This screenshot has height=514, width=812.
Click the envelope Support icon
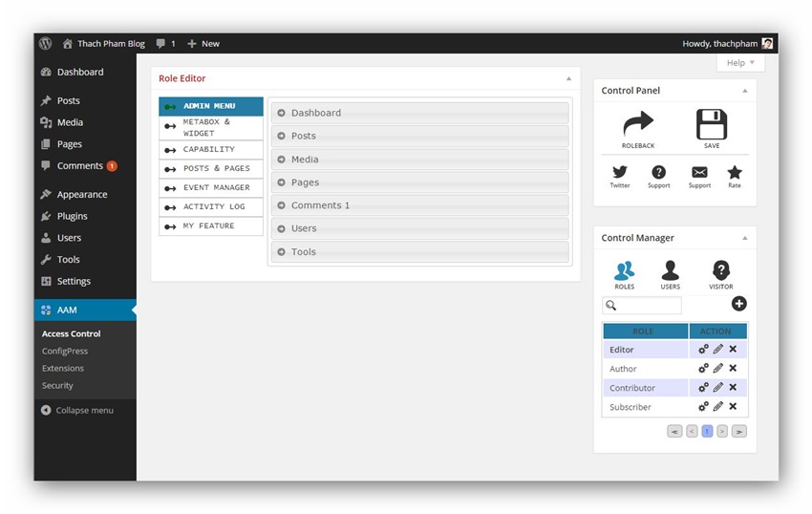[699, 172]
